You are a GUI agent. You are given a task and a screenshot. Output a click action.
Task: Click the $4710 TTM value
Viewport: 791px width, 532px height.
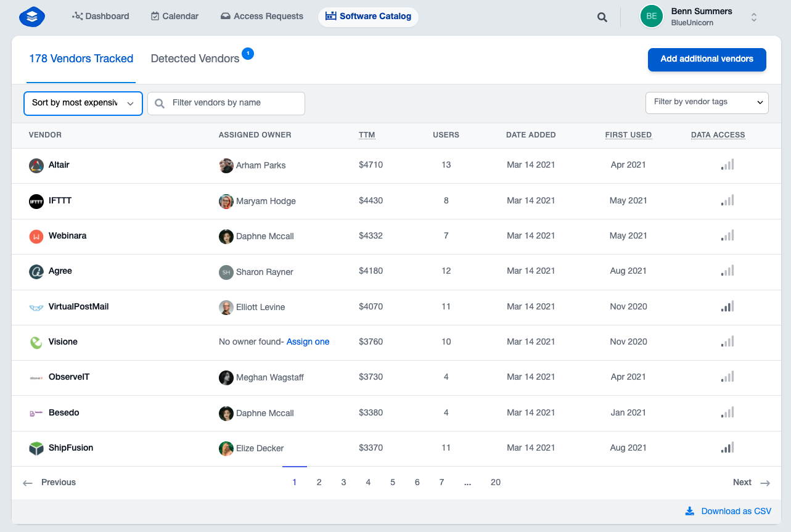371,165
